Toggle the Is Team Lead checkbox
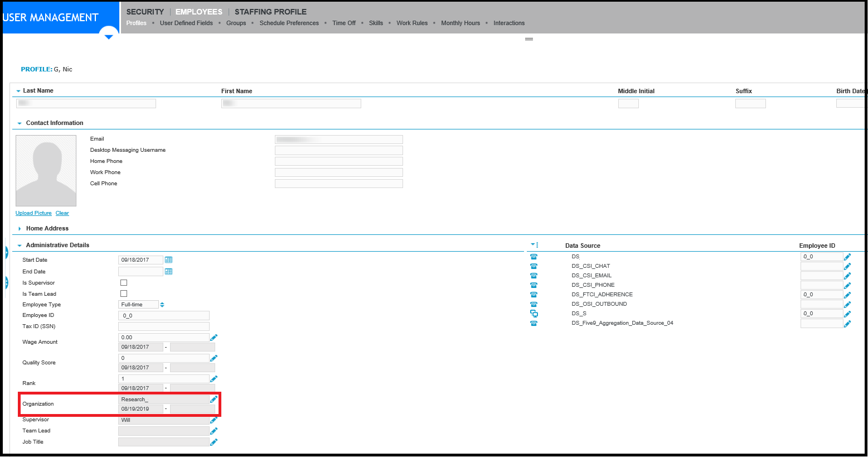This screenshot has height=457, width=868. (x=124, y=294)
